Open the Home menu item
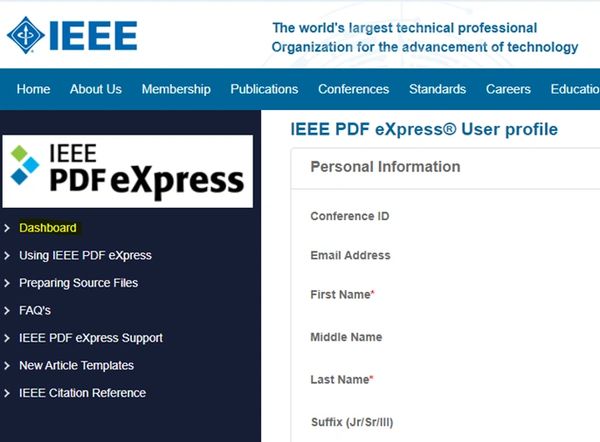The image size is (600, 442). pyautogui.click(x=33, y=89)
